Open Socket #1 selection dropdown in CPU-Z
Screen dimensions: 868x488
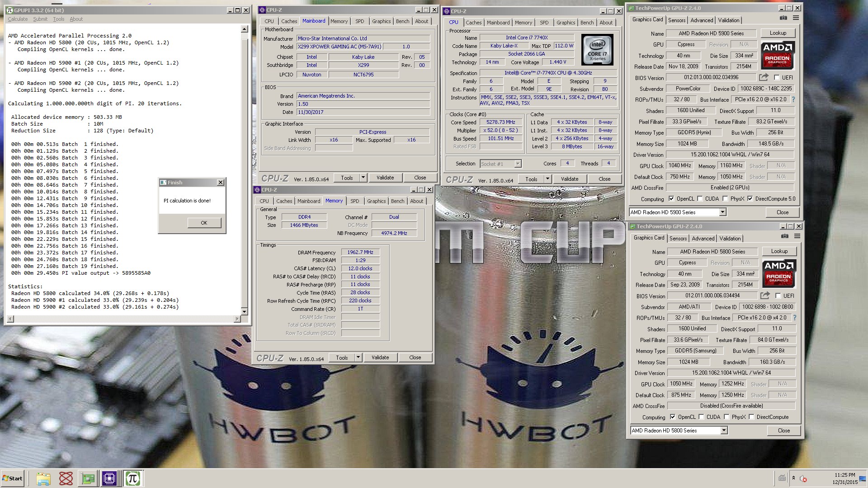point(500,164)
